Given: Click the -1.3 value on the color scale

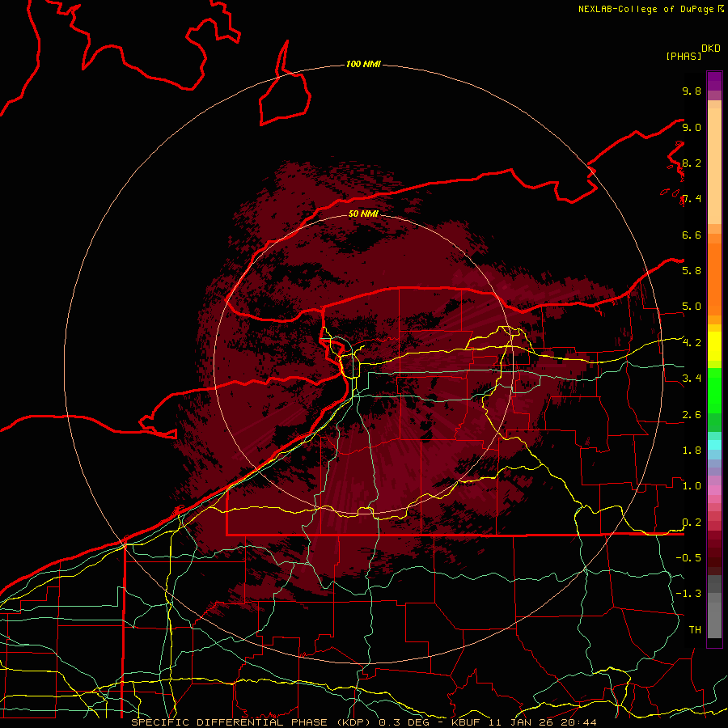Looking at the screenshot, I should pos(688,594).
